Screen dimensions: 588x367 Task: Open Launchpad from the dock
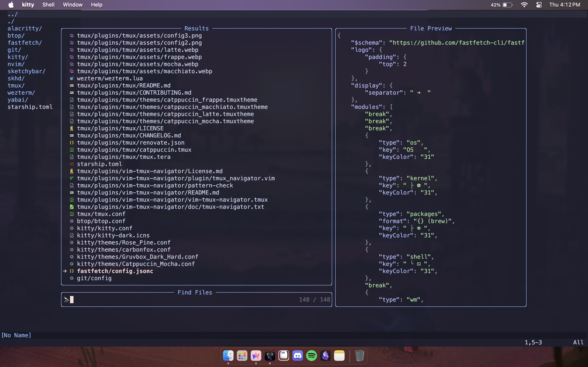coord(242,356)
